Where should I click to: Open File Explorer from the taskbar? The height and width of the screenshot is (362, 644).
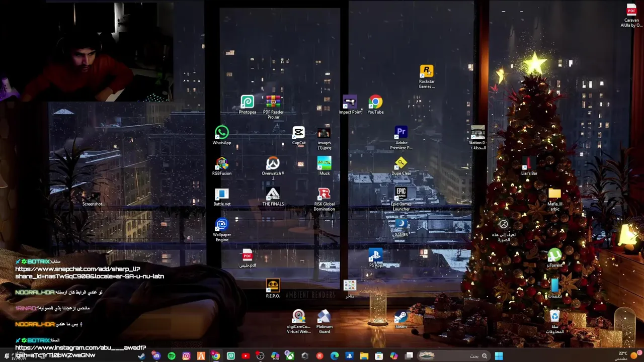[x=364, y=356]
